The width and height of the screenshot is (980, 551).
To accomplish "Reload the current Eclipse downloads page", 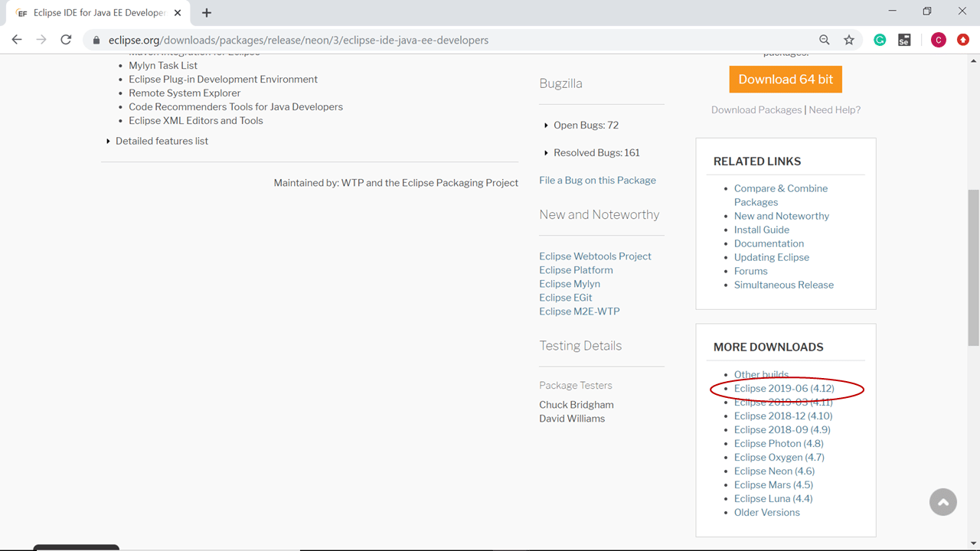I will pos(66,40).
